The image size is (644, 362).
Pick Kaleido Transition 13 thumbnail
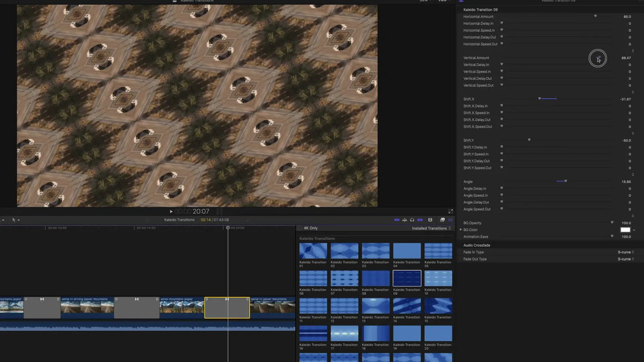[376, 306]
